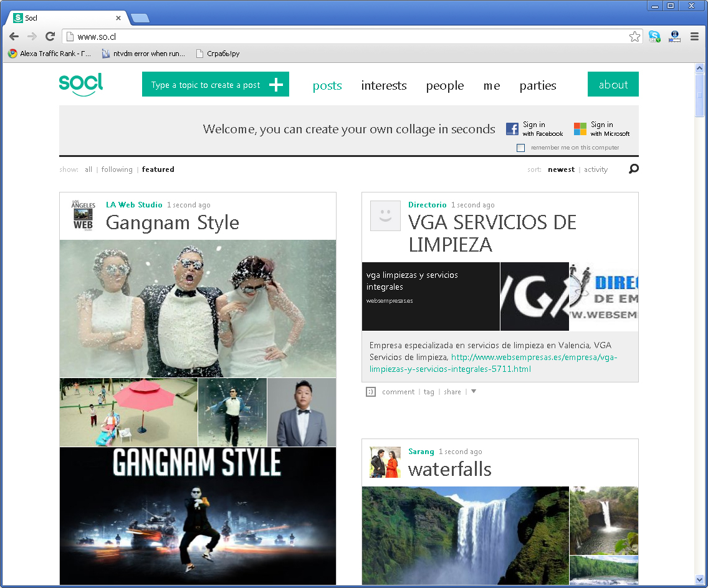This screenshot has width=708, height=588.
Task: Open the vga limpiezas y servicios integrales tile
Action: (x=431, y=296)
